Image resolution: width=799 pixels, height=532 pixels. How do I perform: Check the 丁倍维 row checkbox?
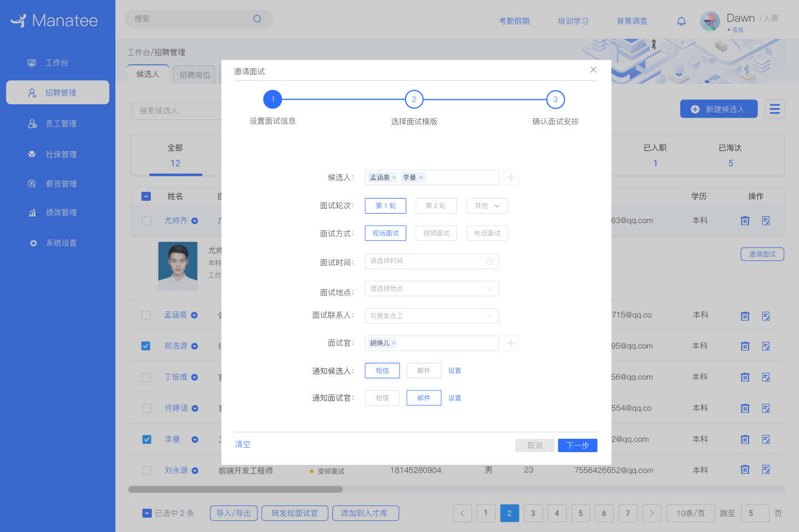click(146, 377)
